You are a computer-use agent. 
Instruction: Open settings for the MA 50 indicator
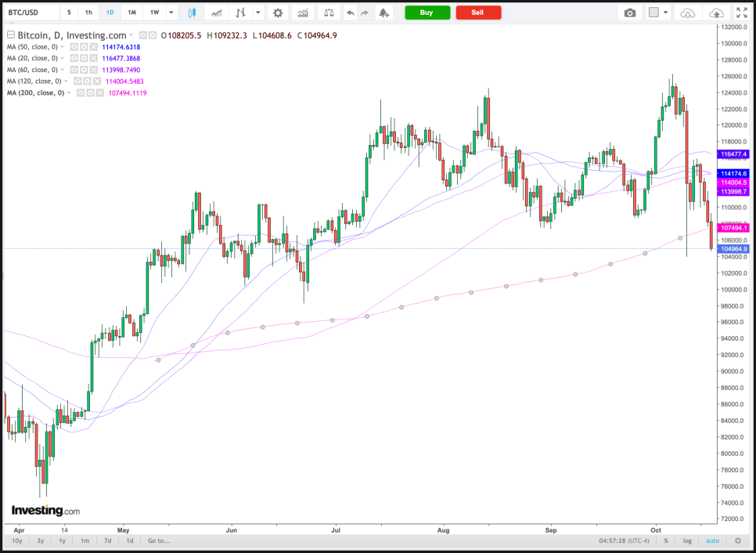pos(84,47)
